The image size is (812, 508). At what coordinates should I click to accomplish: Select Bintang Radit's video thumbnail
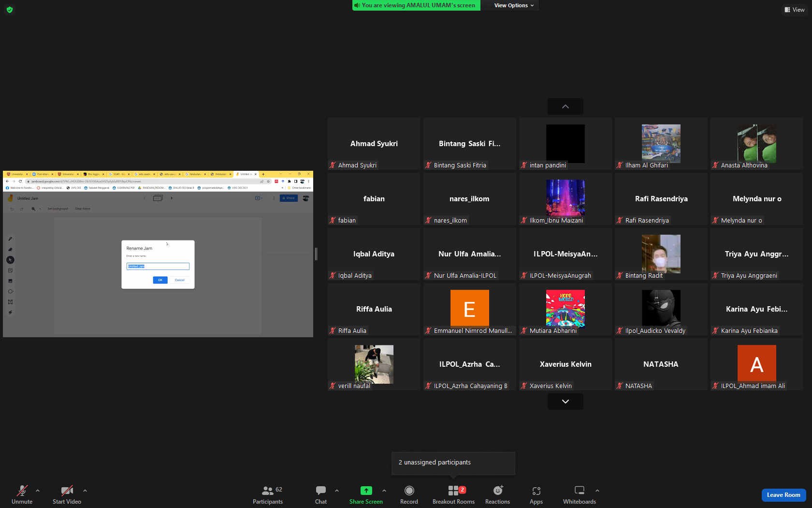[661, 254]
